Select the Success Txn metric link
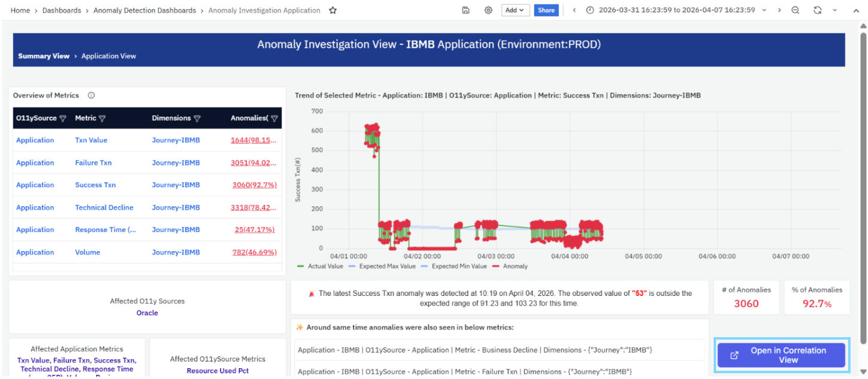This screenshot has width=868, height=379. click(x=96, y=185)
